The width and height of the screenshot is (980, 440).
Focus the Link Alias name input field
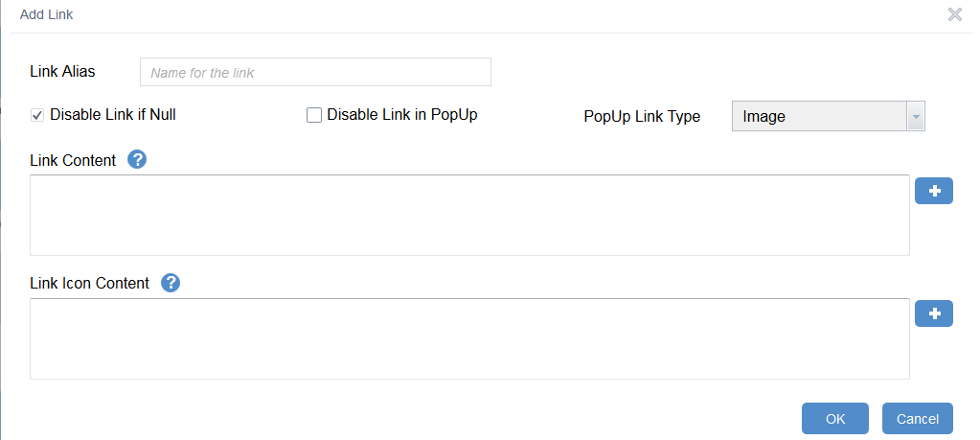pos(315,72)
